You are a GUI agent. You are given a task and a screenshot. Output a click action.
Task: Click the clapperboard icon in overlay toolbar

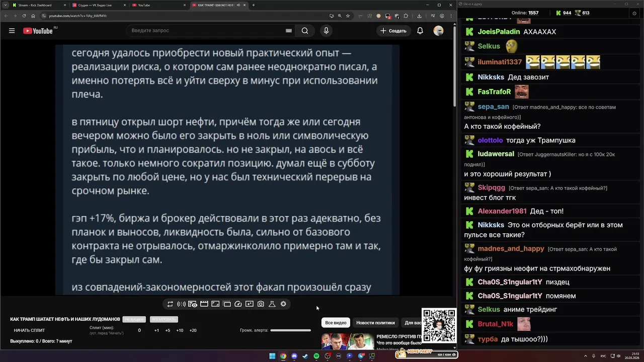click(x=204, y=304)
